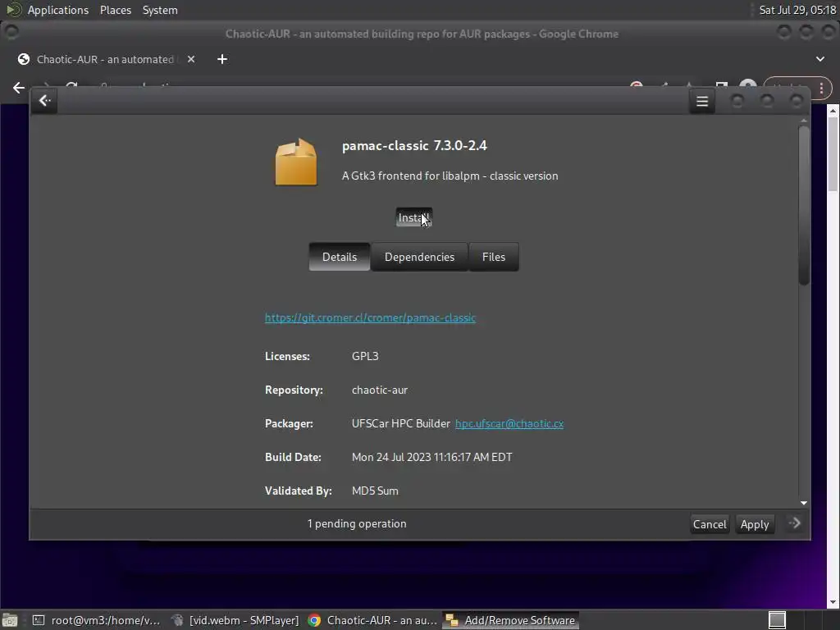Go back using the pamac back arrow
The width and height of the screenshot is (840, 630).
tap(44, 101)
